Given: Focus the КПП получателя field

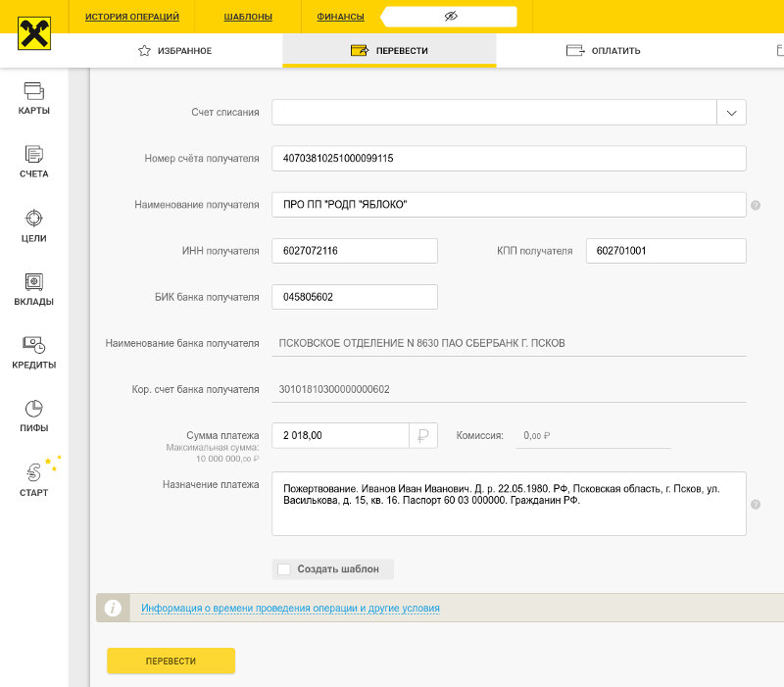Looking at the screenshot, I should tap(666, 251).
